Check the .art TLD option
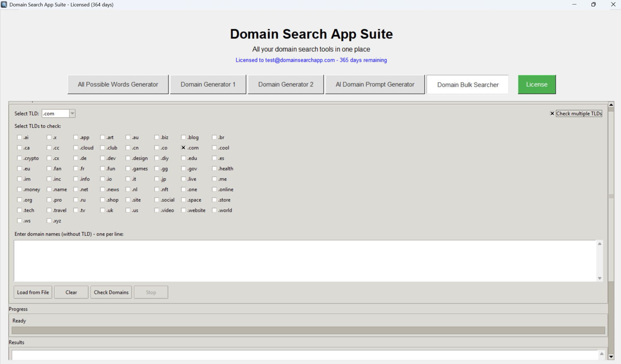The image size is (621, 364). pos(102,137)
